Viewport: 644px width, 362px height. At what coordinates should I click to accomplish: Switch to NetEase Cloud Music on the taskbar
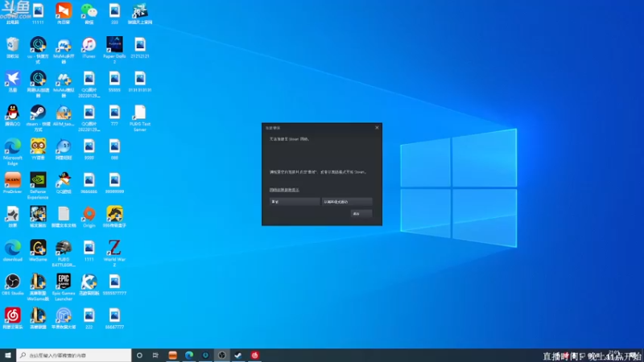tap(254, 355)
